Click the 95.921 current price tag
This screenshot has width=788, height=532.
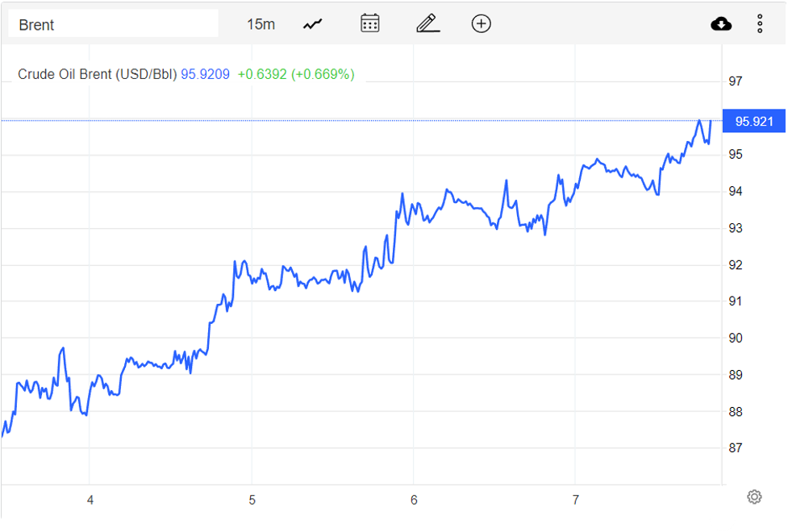click(x=753, y=122)
